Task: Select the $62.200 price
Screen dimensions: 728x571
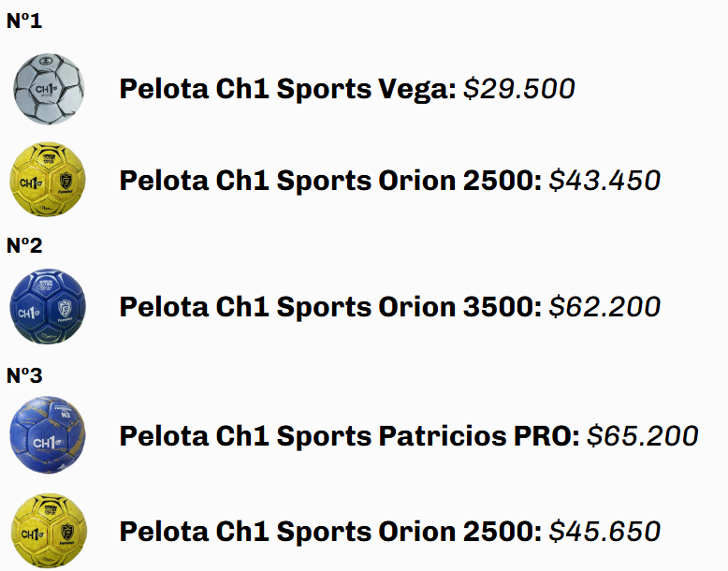Action: point(604,307)
